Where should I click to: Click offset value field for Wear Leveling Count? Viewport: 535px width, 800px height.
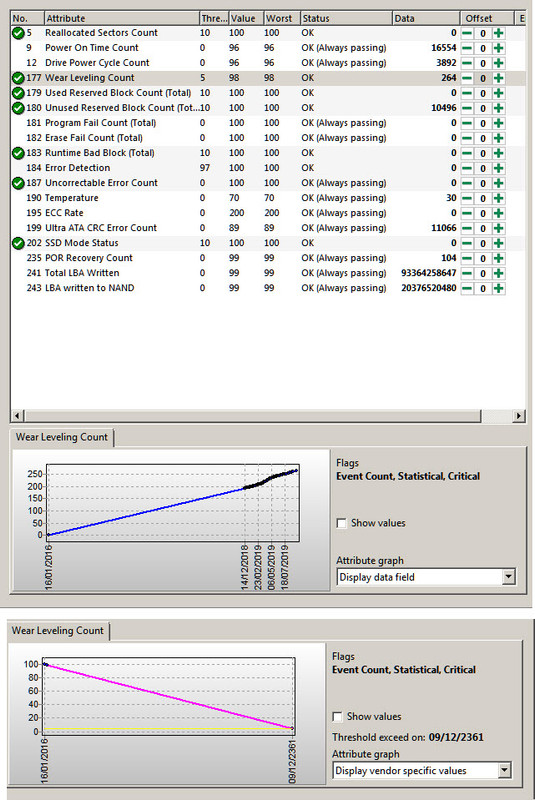(482, 78)
